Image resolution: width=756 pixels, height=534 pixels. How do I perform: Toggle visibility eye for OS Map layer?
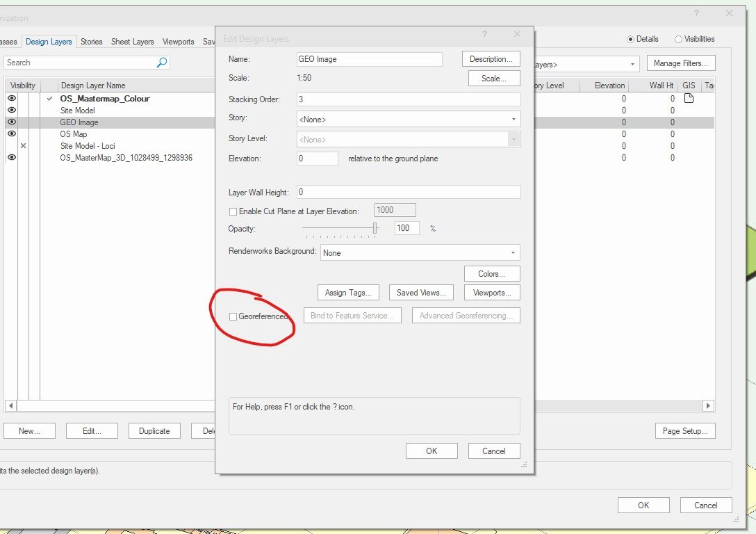tap(12, 134)
